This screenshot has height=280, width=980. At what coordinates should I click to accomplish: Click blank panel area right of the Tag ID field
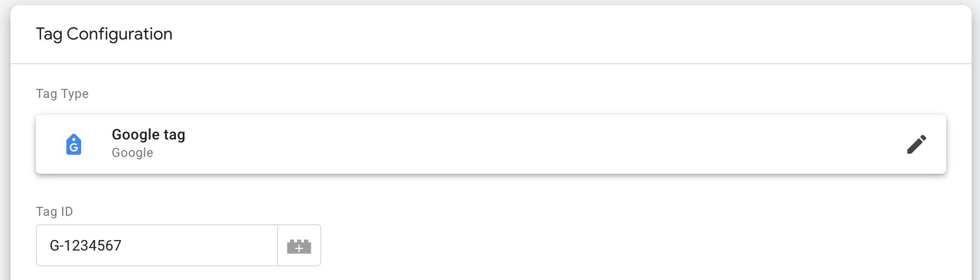coord(632,245)
